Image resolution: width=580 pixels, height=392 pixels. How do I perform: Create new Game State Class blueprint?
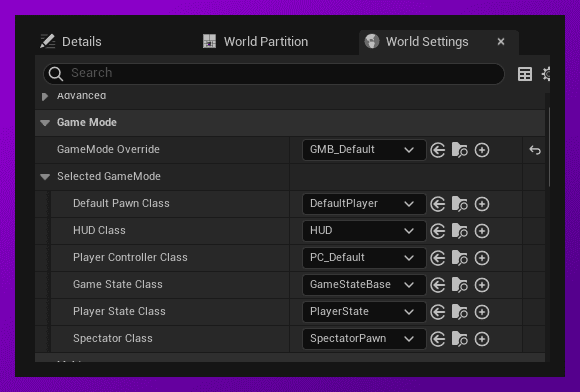pos(482,285)
